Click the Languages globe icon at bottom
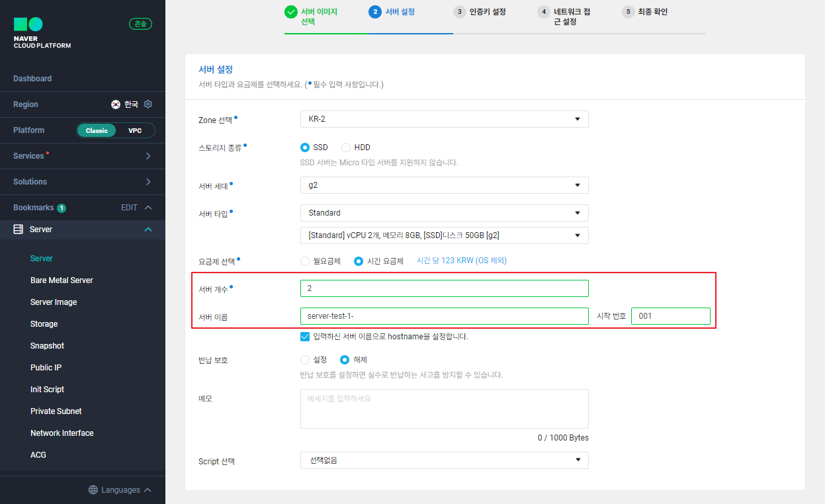The image size is (825, 504). (x=92, y=489)
